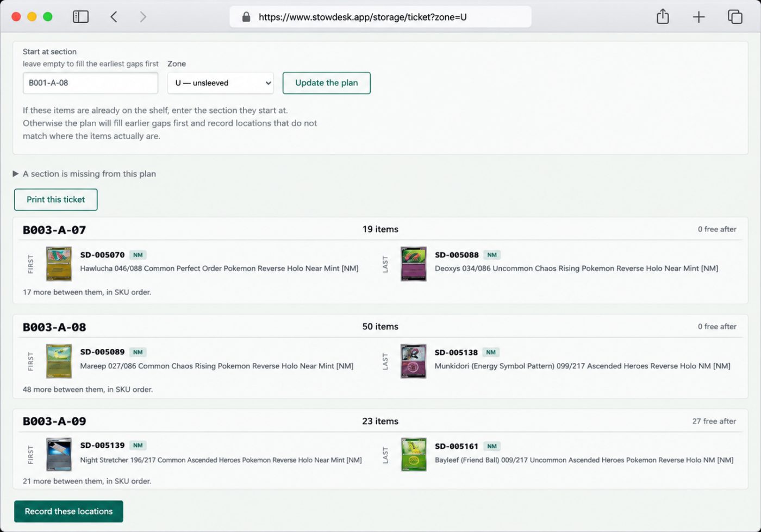Click '48 more between them, in SKU order.'

point(88,390)
